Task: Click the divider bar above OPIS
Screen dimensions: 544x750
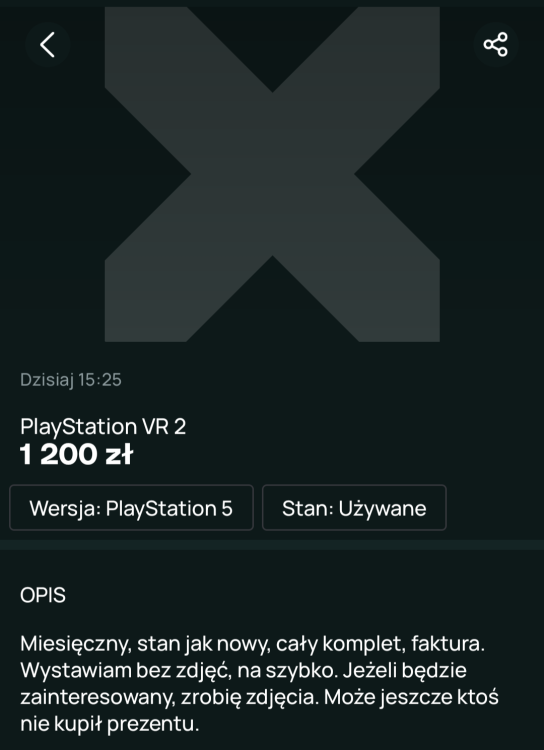Action: [x=272, y=545]
